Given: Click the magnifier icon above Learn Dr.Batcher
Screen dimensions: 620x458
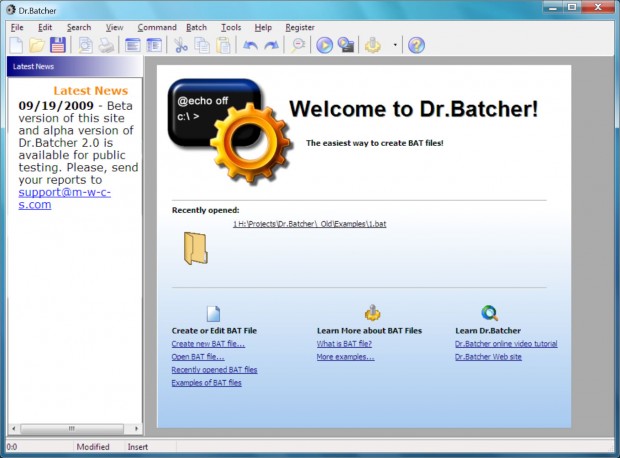Looking at the screenshot, I should pyautogui.click(x=490, y=312).
